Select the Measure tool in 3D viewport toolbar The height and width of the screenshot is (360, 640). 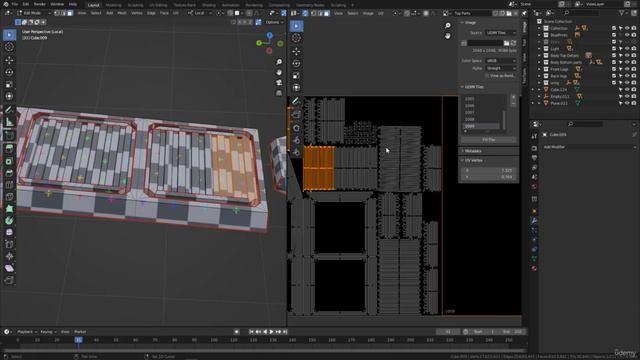pyautogui.click(x=9, y=122)
